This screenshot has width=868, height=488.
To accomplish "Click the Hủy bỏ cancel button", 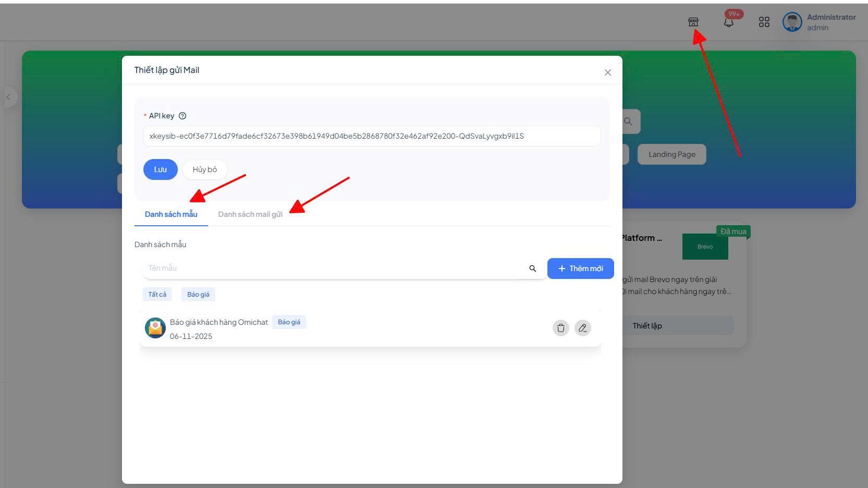I will (204, 169).
